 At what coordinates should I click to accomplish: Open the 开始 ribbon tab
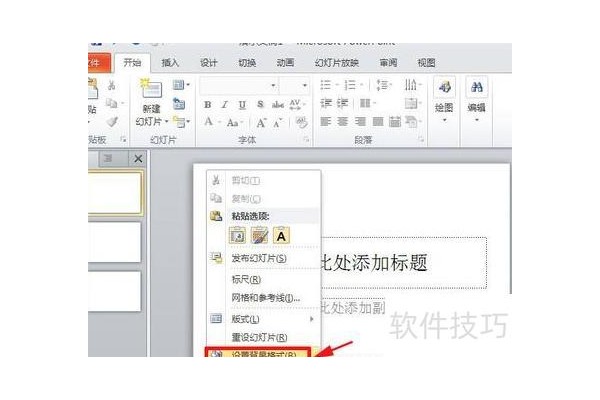pyautogui.click(x=132, y=62)
